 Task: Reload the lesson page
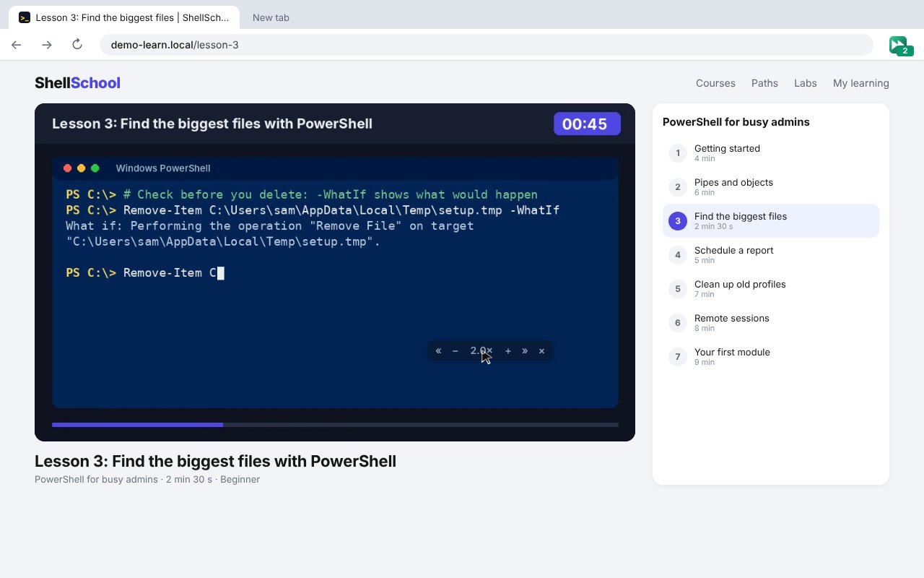click(77, 45)
